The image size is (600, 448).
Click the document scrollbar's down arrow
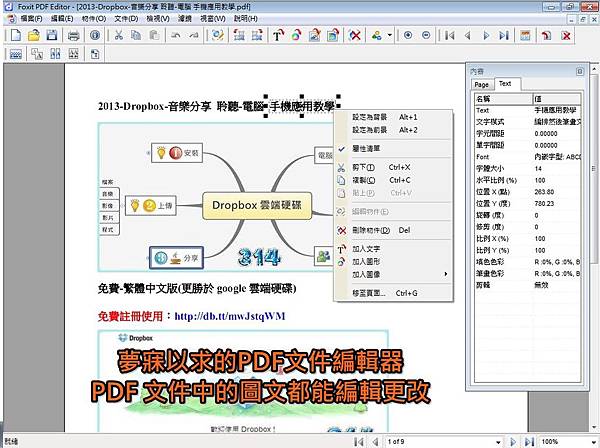click(x=594, y=427)
